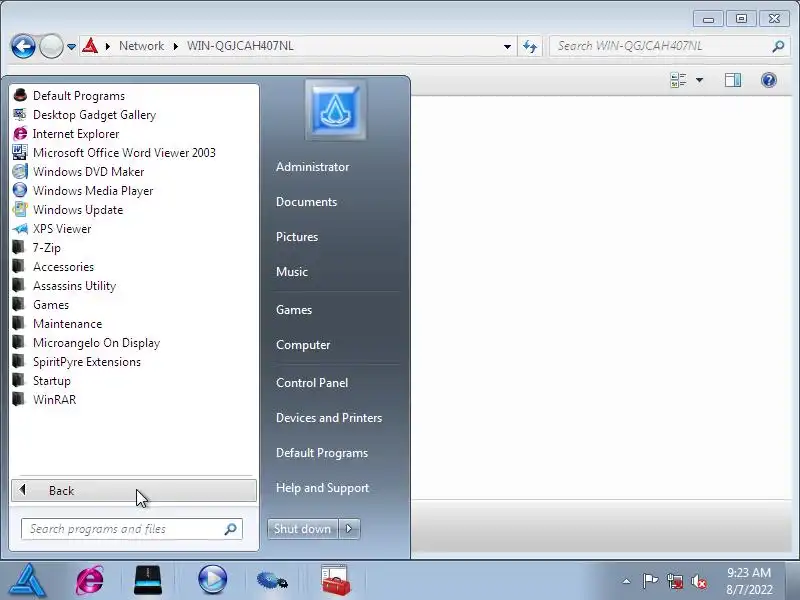Click the red address bar location icon
Image resolution: width=800 pixels, height=600 pixels.
pos(90,46)
